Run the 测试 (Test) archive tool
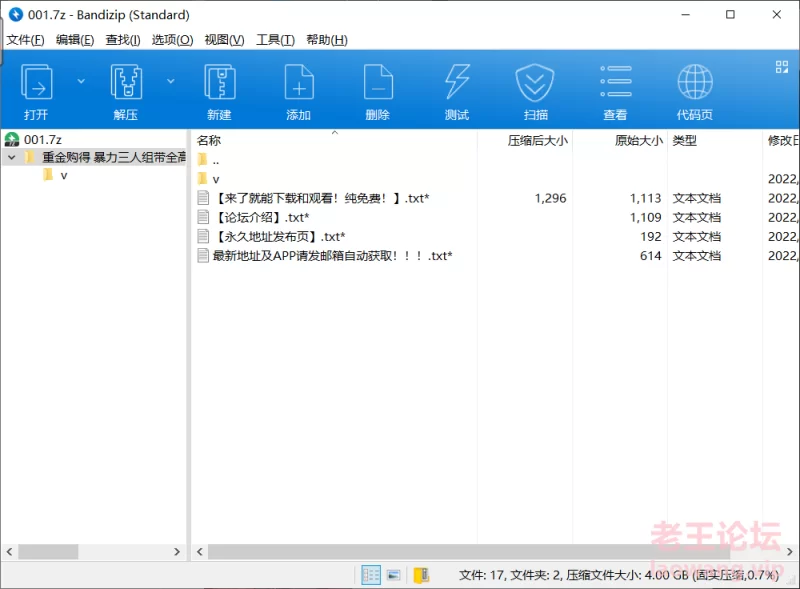The image size is (800, 589). point(456,90)
